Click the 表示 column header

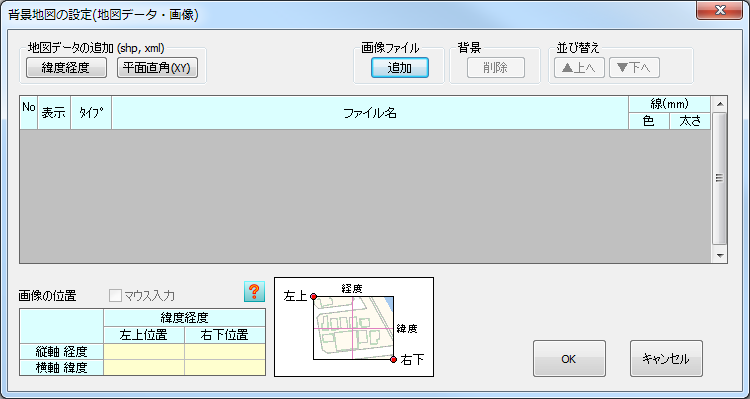click(x=54, y=113)
